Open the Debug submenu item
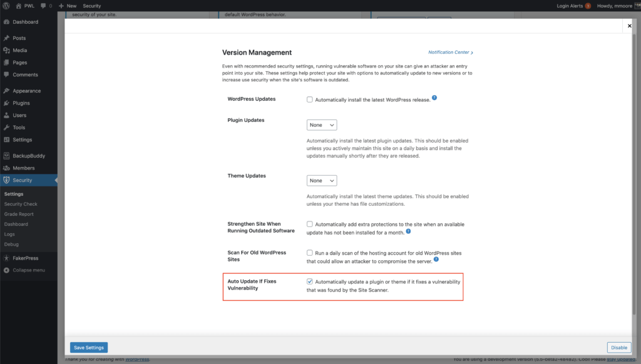Viewport: 641px width, 364px height. point(11,245)
